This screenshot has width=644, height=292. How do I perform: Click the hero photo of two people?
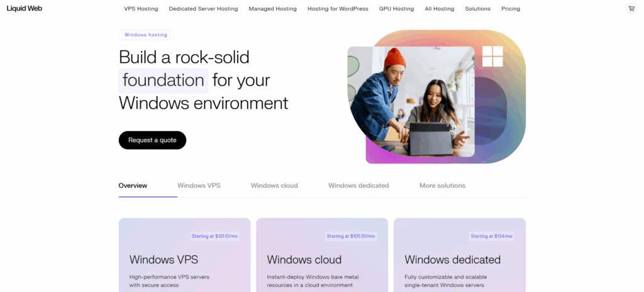click(411, 101)
